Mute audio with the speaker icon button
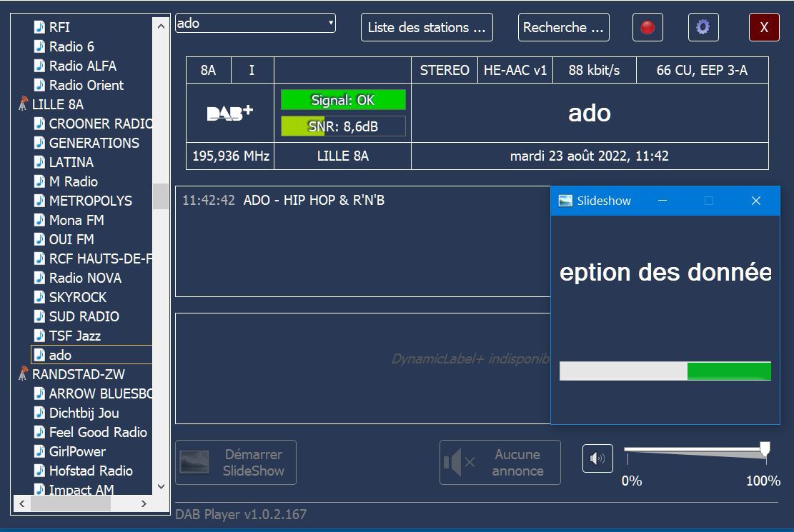This screenshot has height=532, width=794. click(x=597, y=458)
